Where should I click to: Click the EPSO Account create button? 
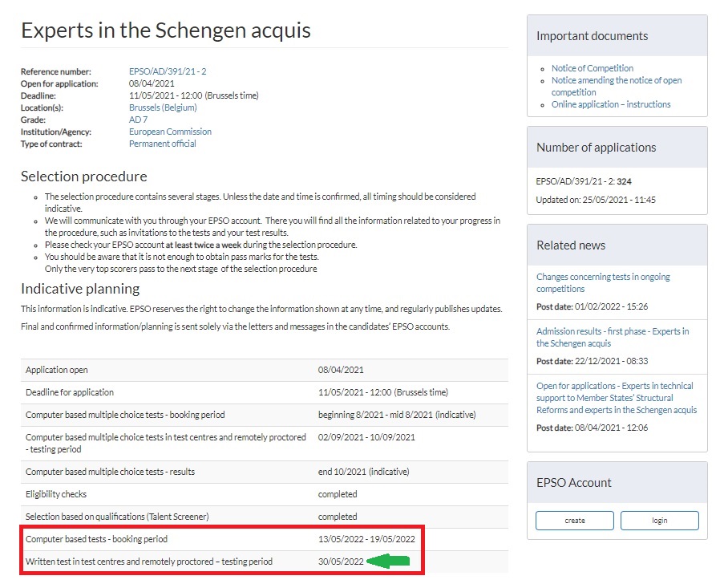[574, 521]
